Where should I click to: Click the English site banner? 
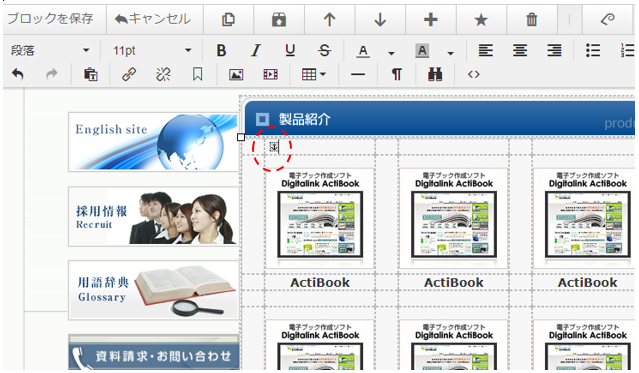click(153, 142)
